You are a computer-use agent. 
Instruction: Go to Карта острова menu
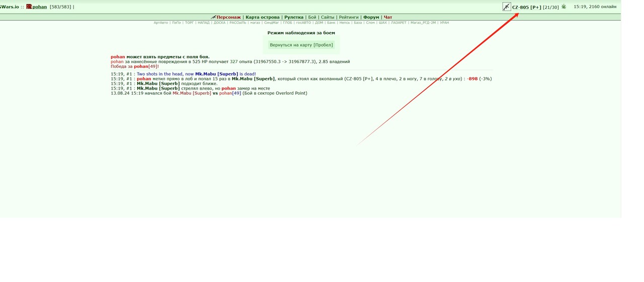click(x=263, y=17)
